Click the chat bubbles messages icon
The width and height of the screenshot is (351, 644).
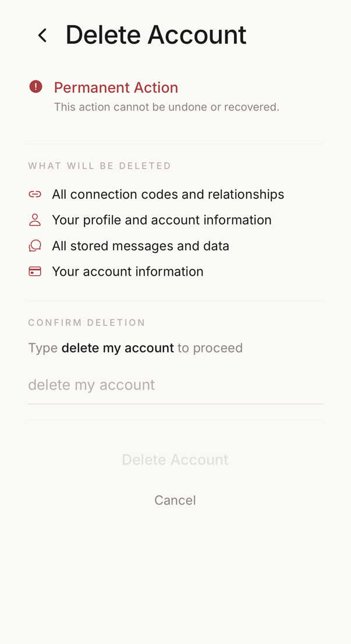coord(35,245)
